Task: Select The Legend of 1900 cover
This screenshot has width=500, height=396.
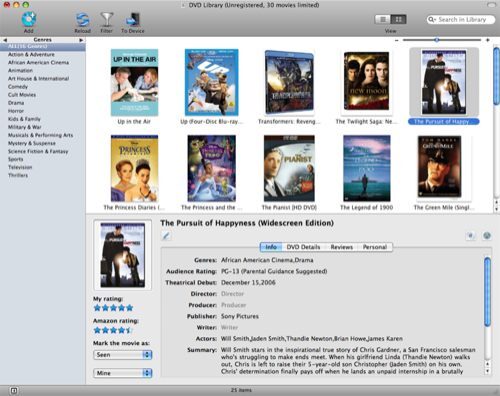Action: 366,168
